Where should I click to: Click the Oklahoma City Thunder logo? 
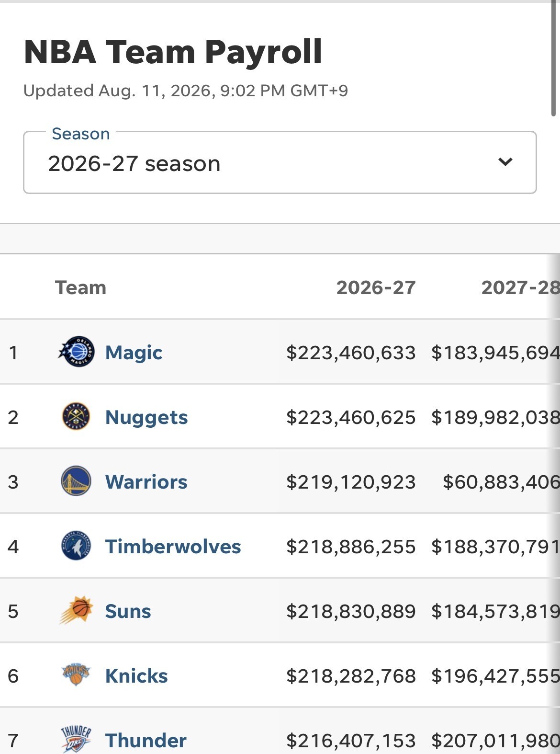pyautogui.click(x=76, y=739)
